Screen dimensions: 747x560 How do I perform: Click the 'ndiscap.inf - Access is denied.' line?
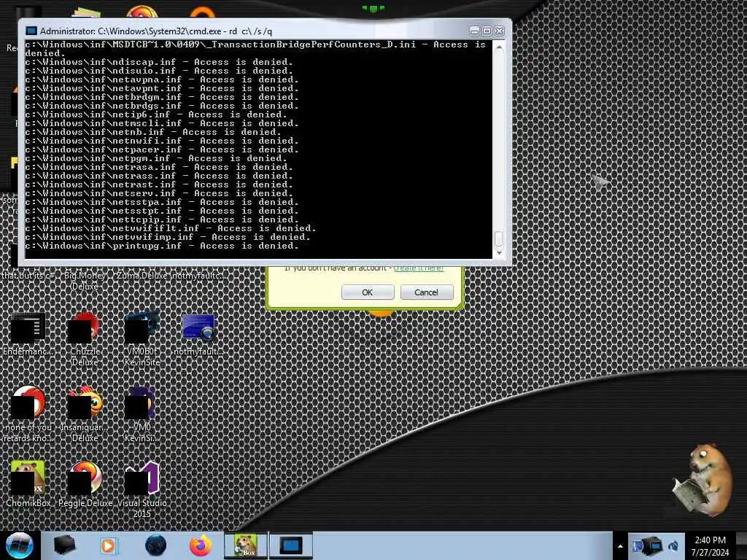click(159, 62)
